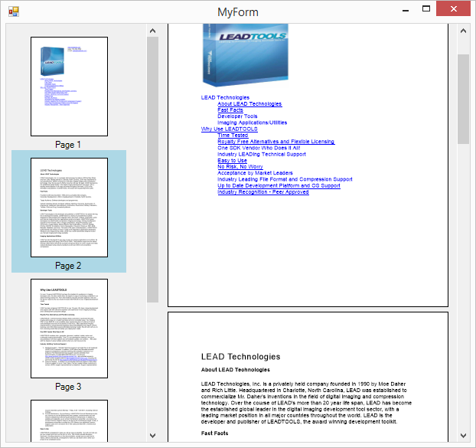
Task: Click the About LEAD Technologies bold subheading
Action: [235, 370]
